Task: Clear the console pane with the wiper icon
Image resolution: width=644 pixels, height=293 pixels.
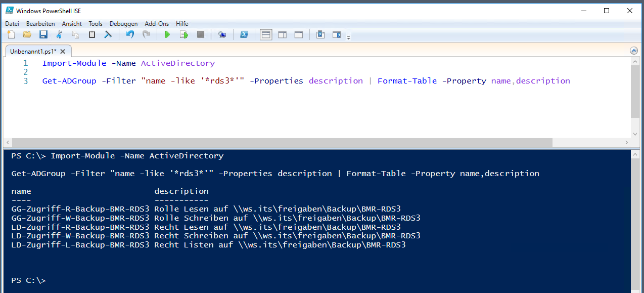Action: click(108, 35)
